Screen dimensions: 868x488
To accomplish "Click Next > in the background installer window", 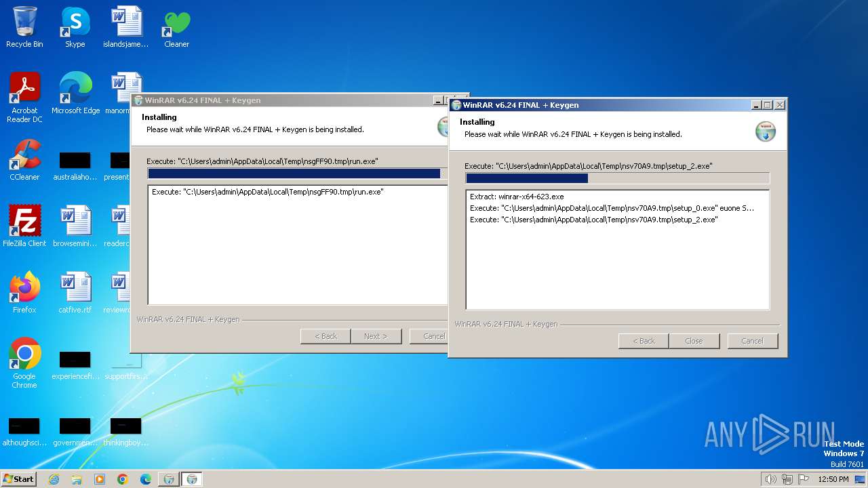I will pyautogui.click(x=376, y=336).
